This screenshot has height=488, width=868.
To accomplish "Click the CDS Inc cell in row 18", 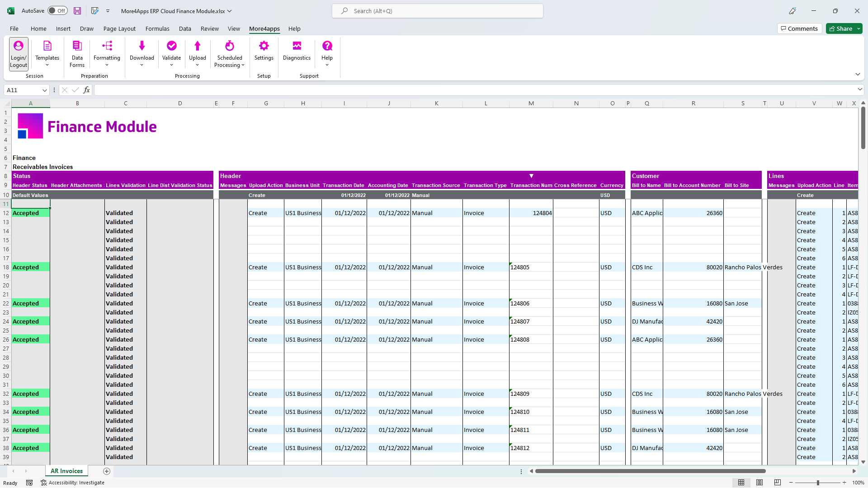I will [646, 267].
